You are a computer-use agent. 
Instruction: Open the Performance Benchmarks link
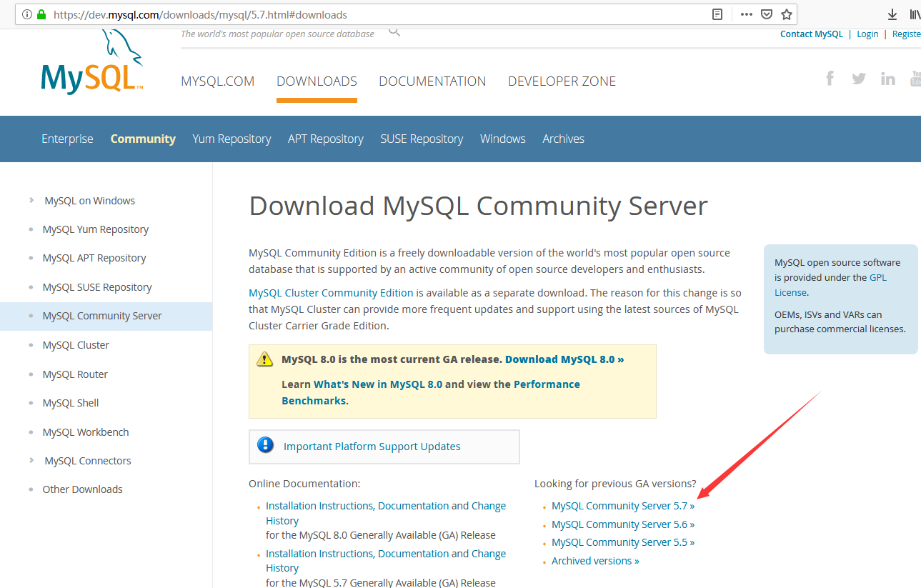[431, 392]
